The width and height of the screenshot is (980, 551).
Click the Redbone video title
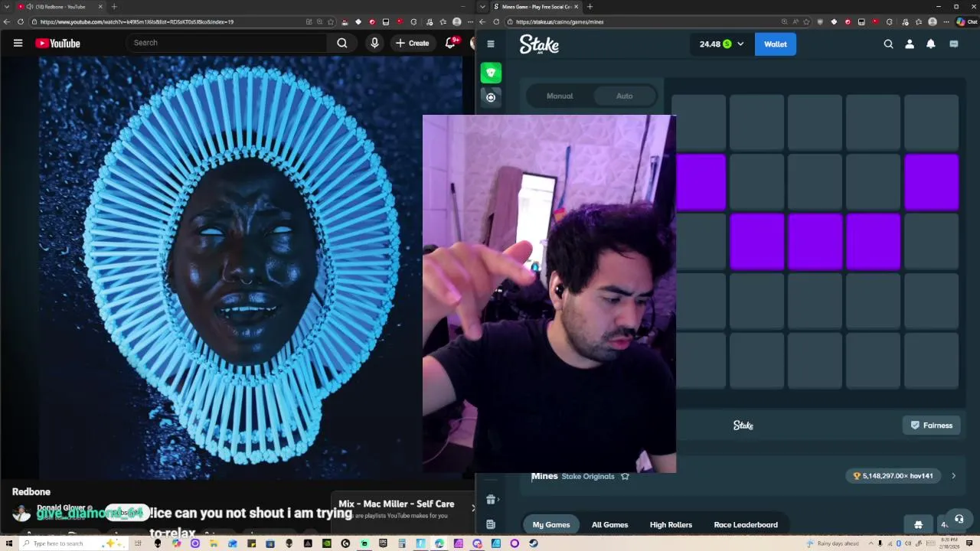click(x=31, y=492)
